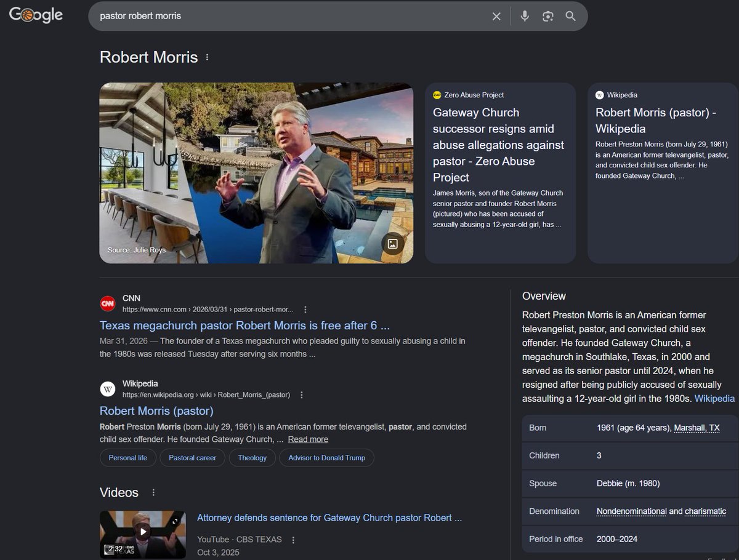The width and height of the screenshot is (739, 560).
Task: Click Read more in Wikipedia snippet
Action: click(308, 439)
